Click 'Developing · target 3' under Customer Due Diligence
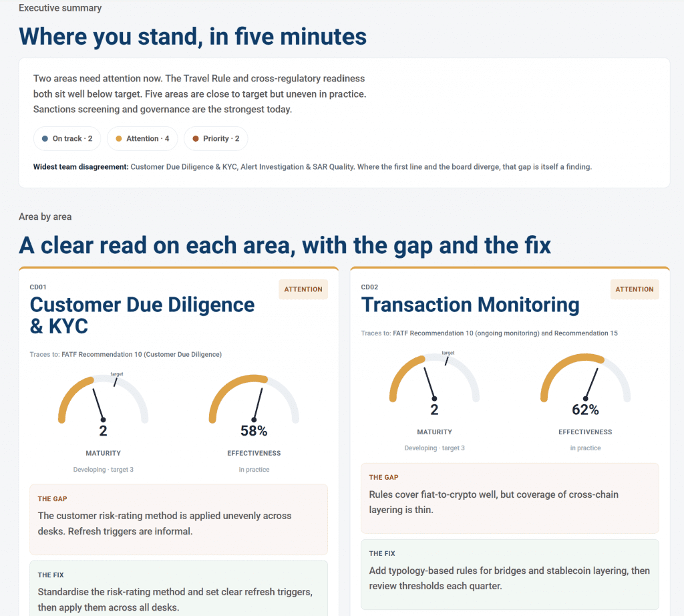 [x=104, y=470]
